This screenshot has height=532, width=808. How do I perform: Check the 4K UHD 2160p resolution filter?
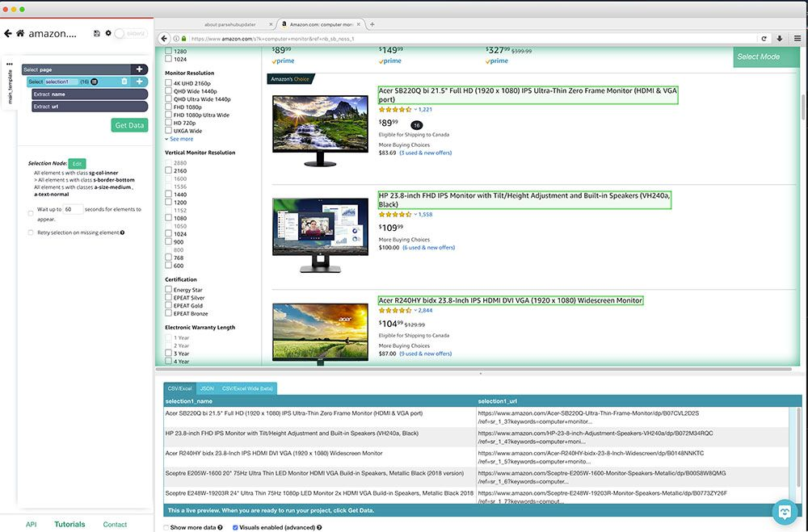click(169, 83)
